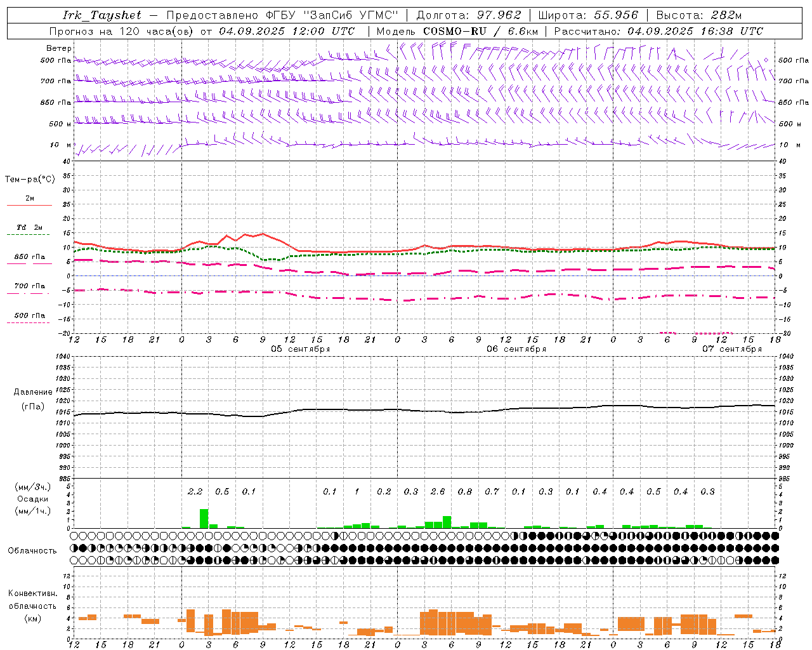Click the black surface pressure curve
812x650 pixels.
pos(425,410)
